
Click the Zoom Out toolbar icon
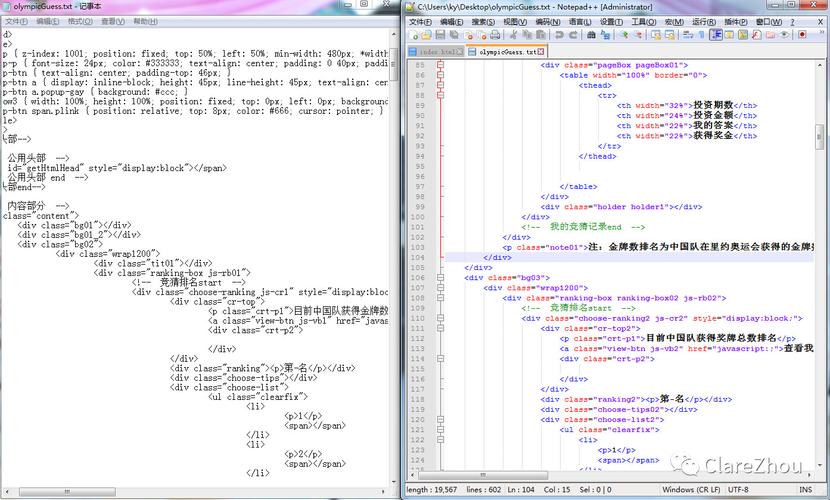pos(638,35)
